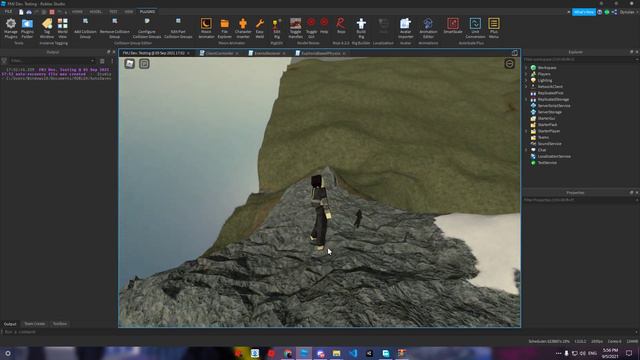Open the Moon Animator File Explorer
Screen dimensions: 640x360
(x=224, y=28)
